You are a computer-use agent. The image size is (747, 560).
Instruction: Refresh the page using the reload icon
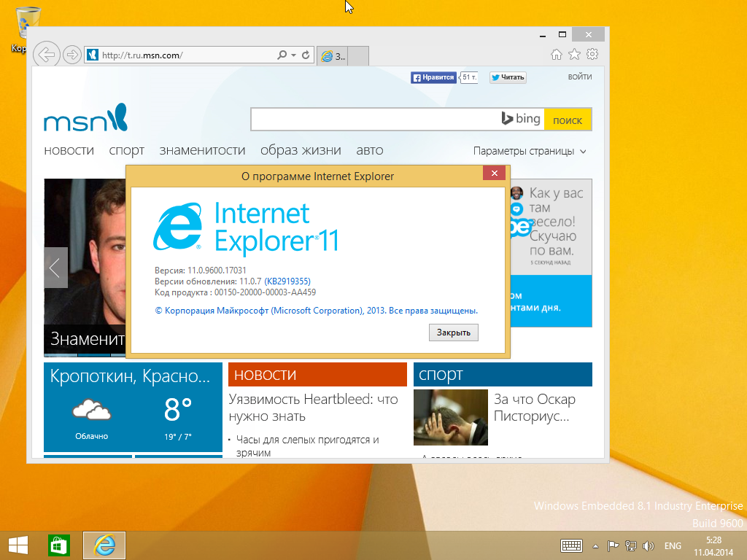pos(305,55)
